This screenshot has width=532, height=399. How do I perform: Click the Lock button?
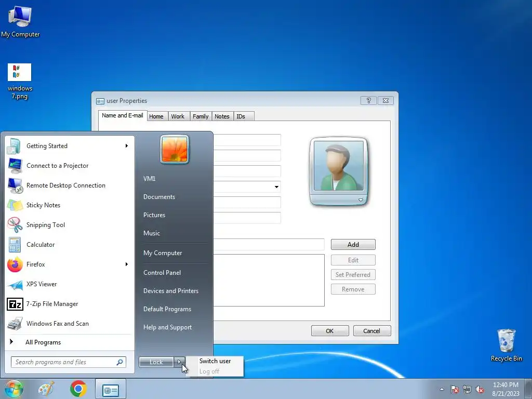pos(156,362)
